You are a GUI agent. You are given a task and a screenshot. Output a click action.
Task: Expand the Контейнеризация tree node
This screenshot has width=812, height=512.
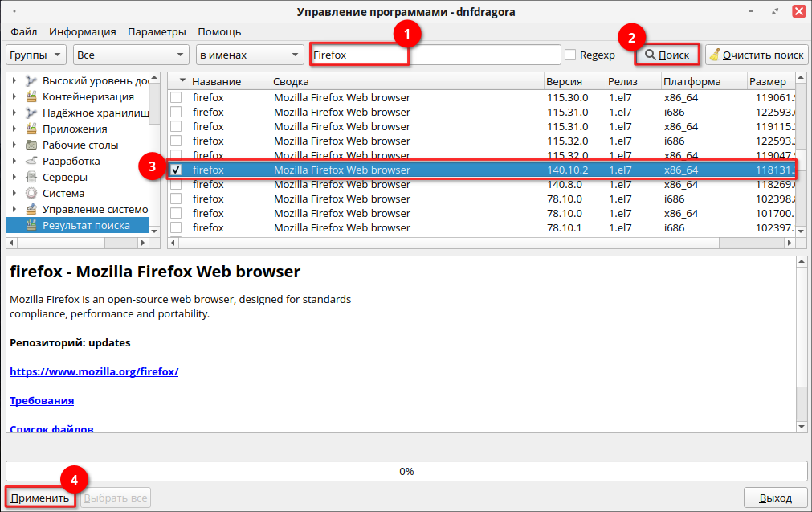pos(14,97)
